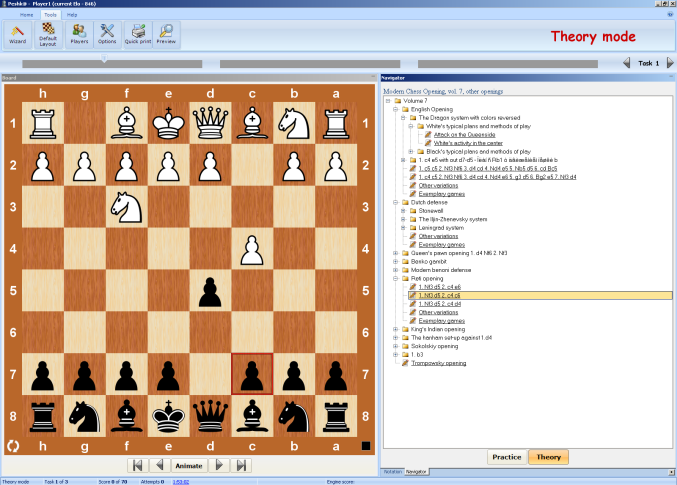677x485 pixels.
Task: Jump to the first move
Action: pos(138,465)
